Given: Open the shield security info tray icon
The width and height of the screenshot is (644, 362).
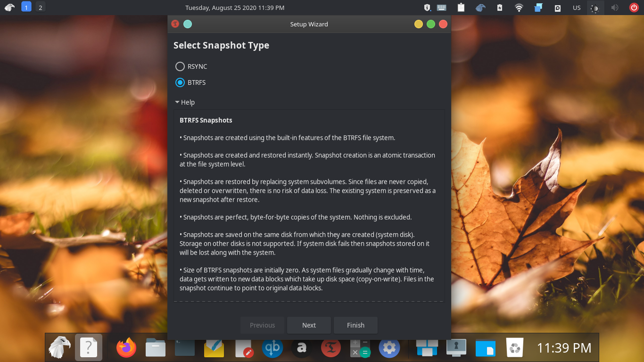Looking at the screenshot, I should coord(427,8).
